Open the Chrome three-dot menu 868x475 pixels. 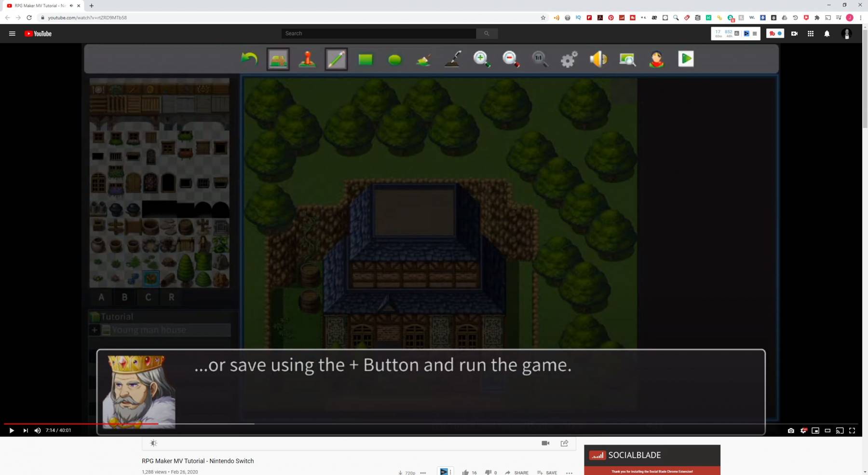(x=861, y=17)
